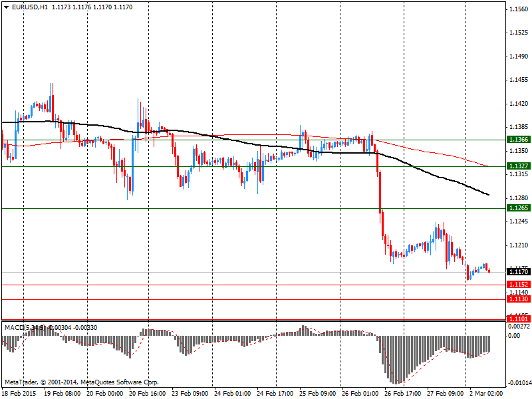
Task: Select the 20 Feb 16:00 time axis label
Action: (x=148, y=393)
